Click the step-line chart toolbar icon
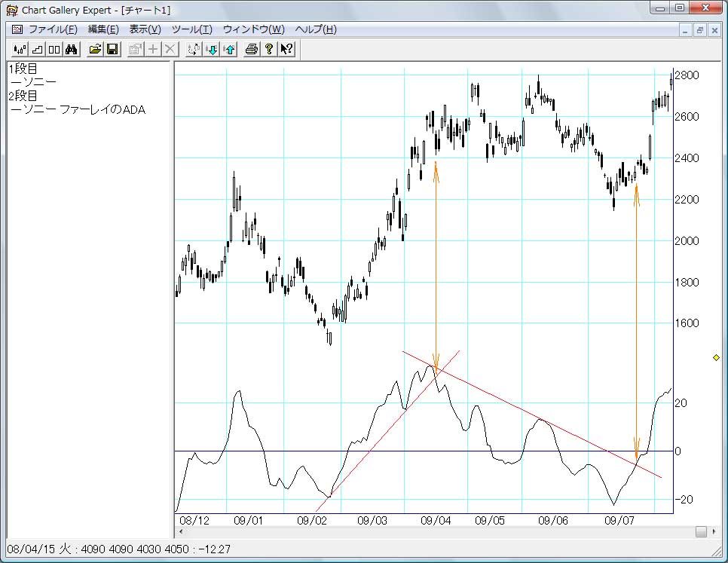728x563 pixels. [x=38, y=49]
